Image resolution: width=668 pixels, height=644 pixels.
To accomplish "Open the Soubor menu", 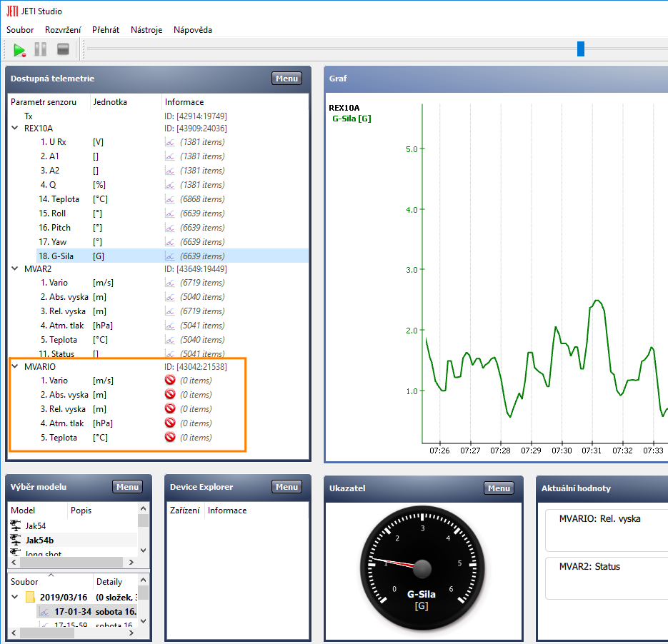I will pyautogui.click(x=20, y=30).
